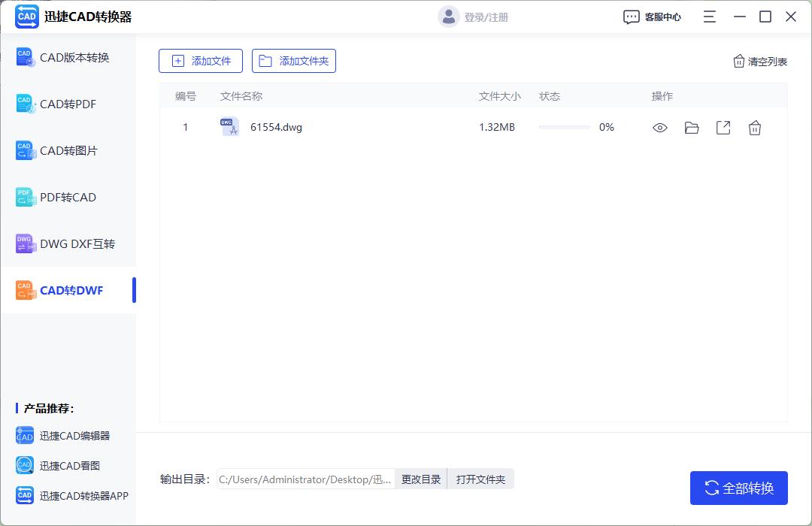Switch to CAD转图片 conversion
The width and height of the screenshot is (812, 526).
point(68,150)
